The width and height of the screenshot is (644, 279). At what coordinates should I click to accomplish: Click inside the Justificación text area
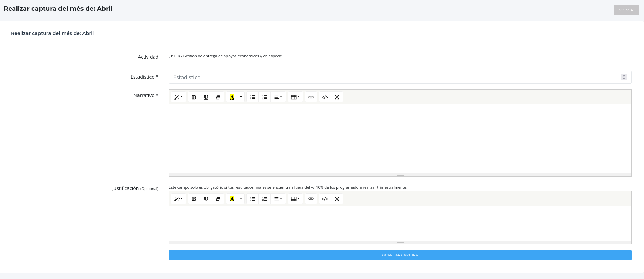click(x=400, y=223)
